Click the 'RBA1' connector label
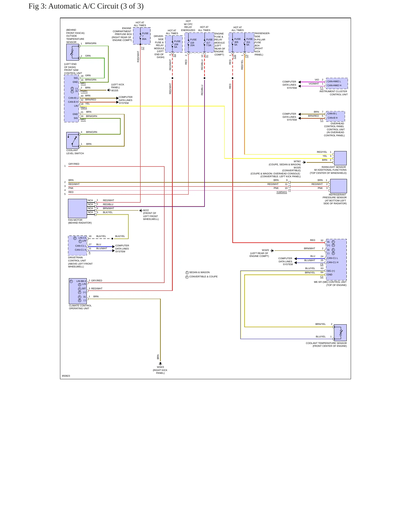Viewport: 411px width, 532px height. click(x=84, y=108)
